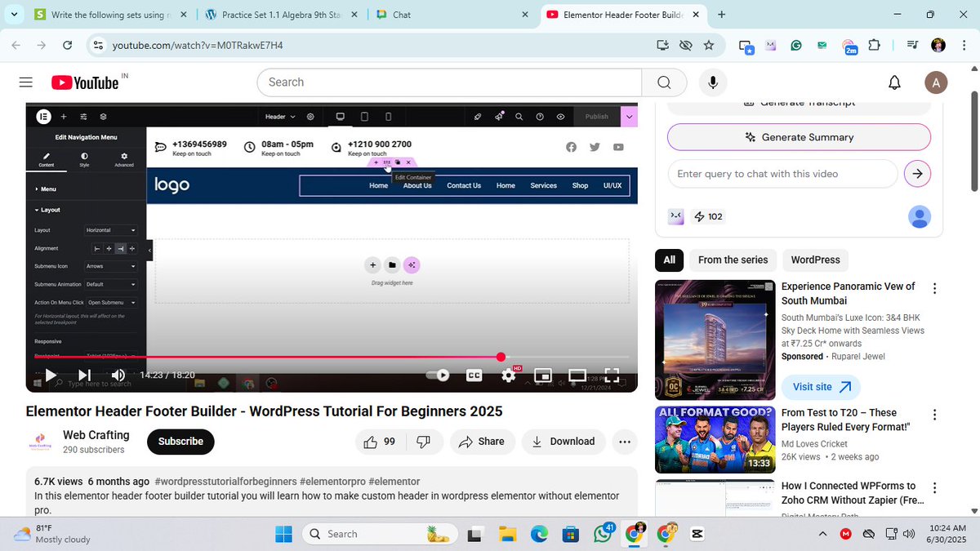This screenshot has width=980, height=551.
Task: Subscribe to Web Crafting
Action: point(180,442)
